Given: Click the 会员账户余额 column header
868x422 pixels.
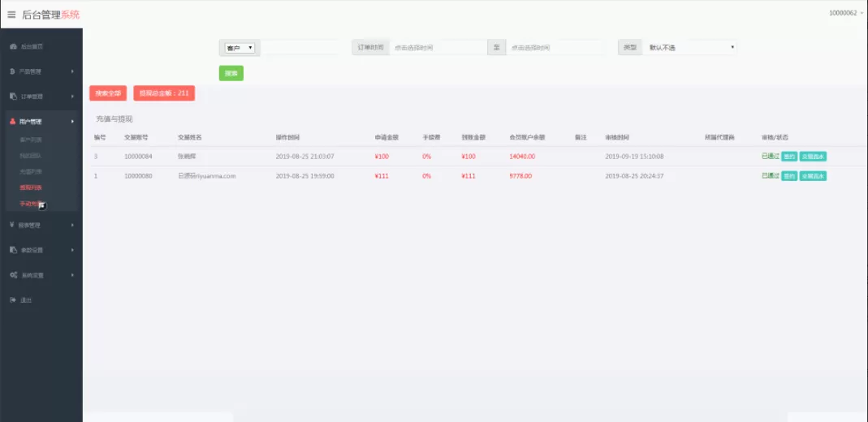Looking at the screenshot, I should [x=527, y=137].
